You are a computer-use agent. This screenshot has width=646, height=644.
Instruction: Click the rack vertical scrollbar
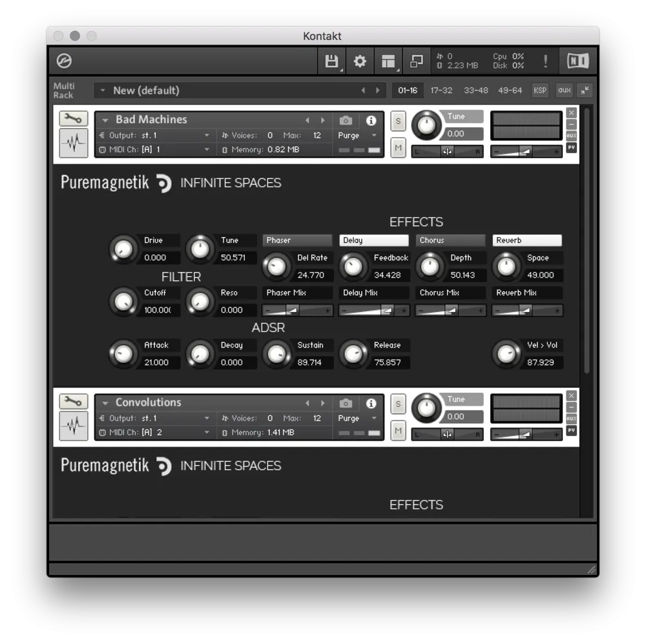(x=587, y=241)
